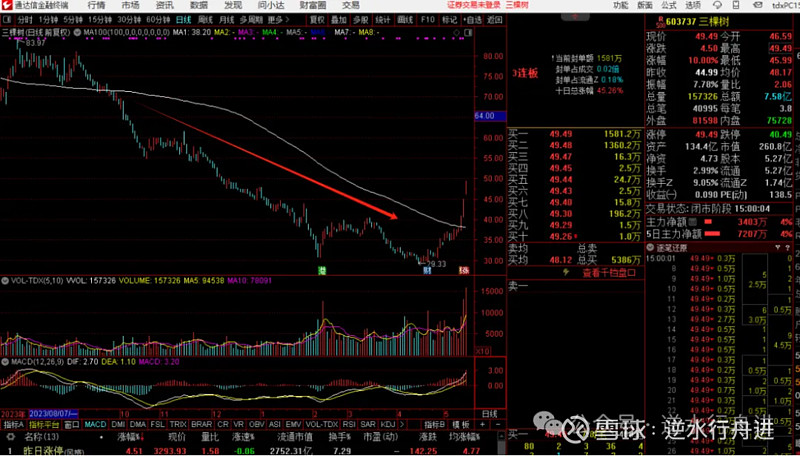Switch to the 分时 chart period
The width and height of the screenshot is (800, 456).
click(24, 20)
